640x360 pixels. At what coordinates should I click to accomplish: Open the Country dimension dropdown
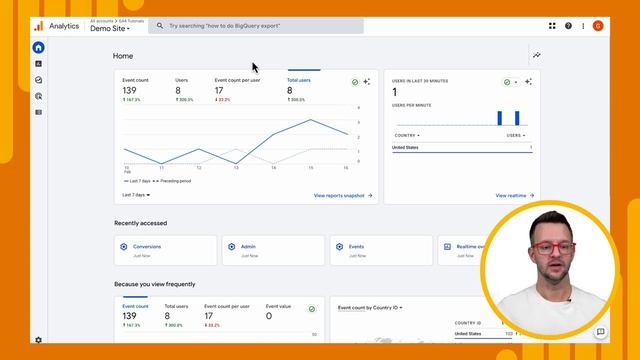coord(407,135)
